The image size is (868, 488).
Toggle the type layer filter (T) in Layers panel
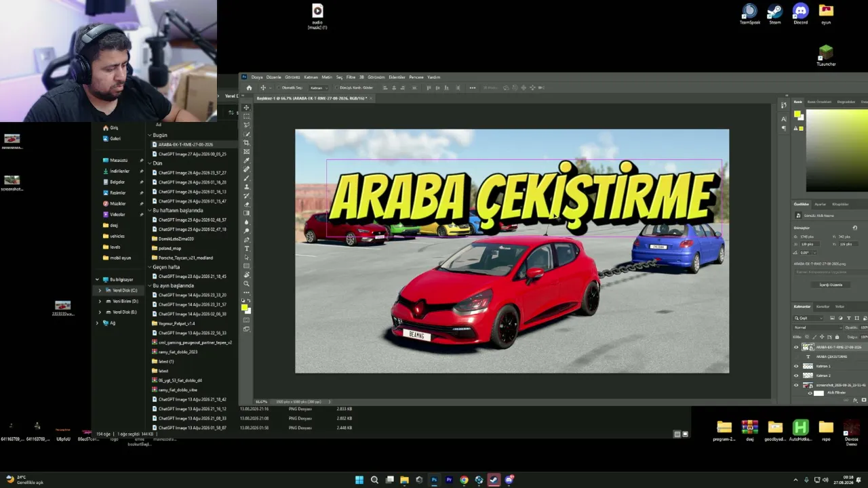(x=848, y=318)
